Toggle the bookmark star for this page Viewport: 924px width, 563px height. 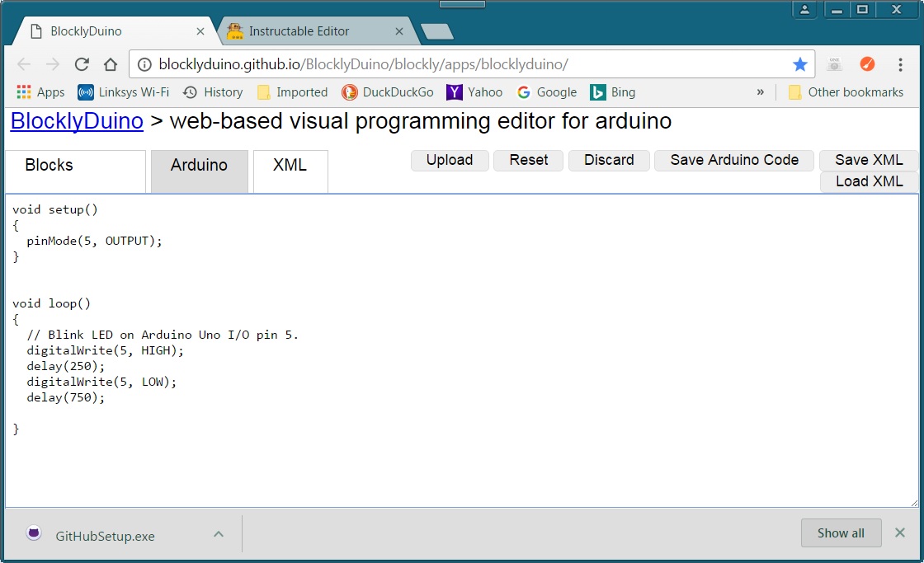799,63
